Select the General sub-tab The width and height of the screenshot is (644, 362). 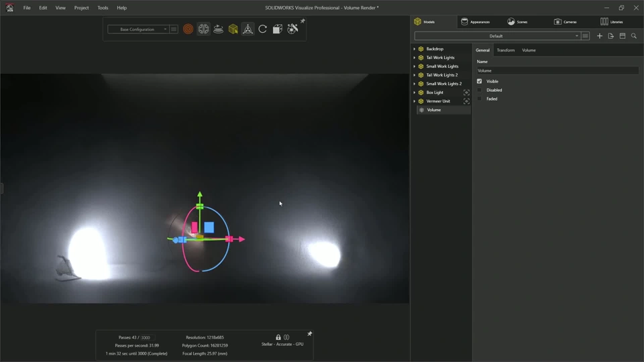[x=482, y=50]
